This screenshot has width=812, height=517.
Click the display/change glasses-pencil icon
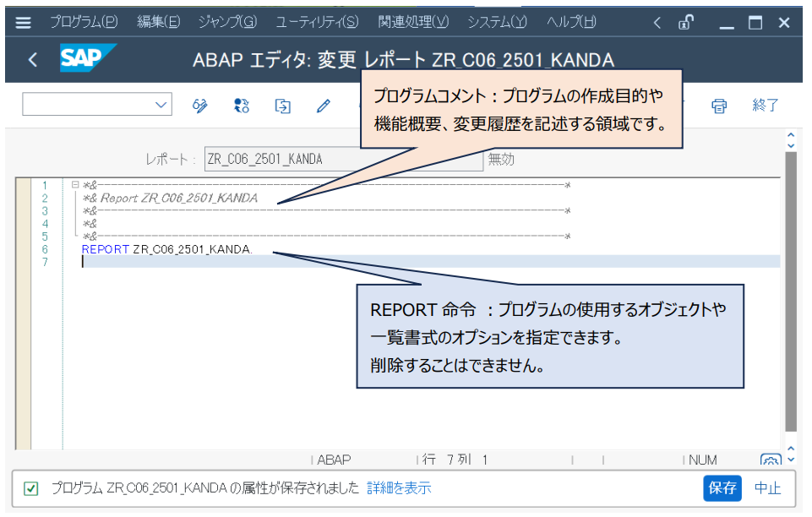click(200, 106)
